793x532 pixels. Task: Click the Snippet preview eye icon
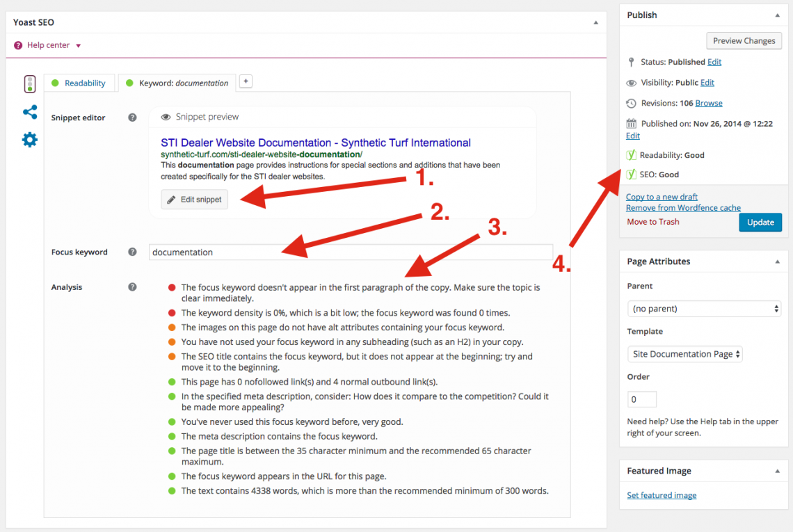pos(166,118)
